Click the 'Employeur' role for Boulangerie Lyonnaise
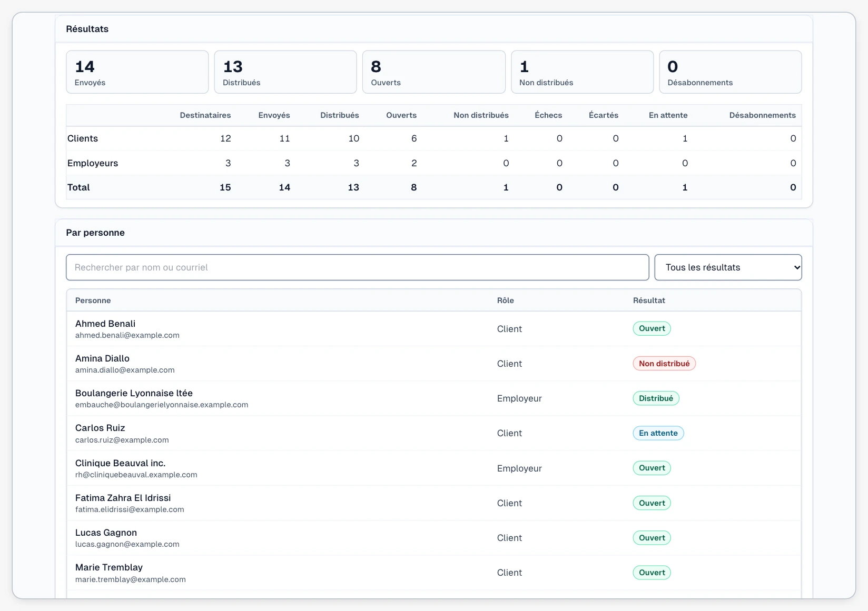The height and width of the screenshot is (611, 868). [519, 398]
